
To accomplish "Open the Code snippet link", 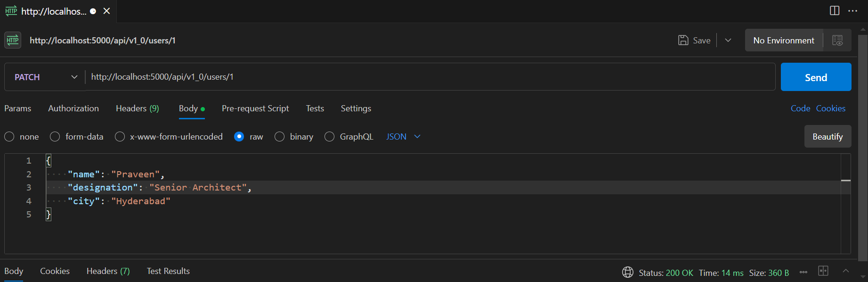I will tap(800, 108).
